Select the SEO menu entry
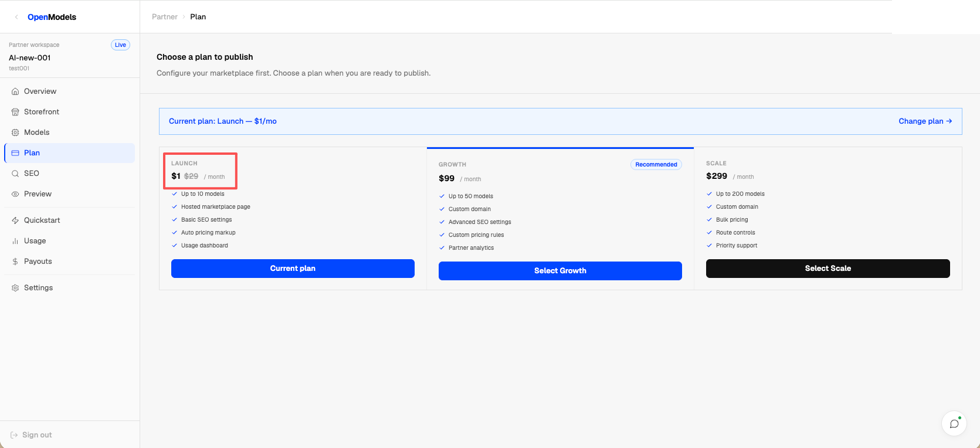980x448 pixels. [70, 174]
